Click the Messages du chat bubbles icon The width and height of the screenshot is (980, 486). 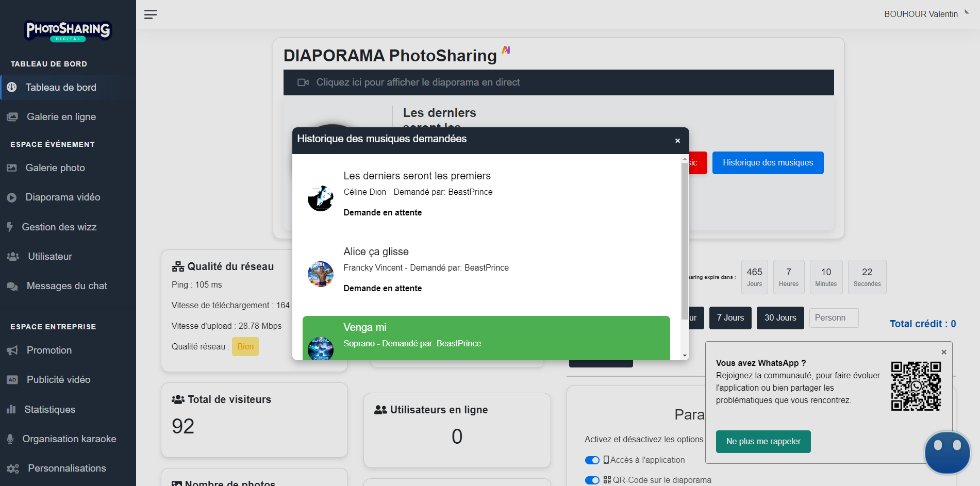[12, 286]
